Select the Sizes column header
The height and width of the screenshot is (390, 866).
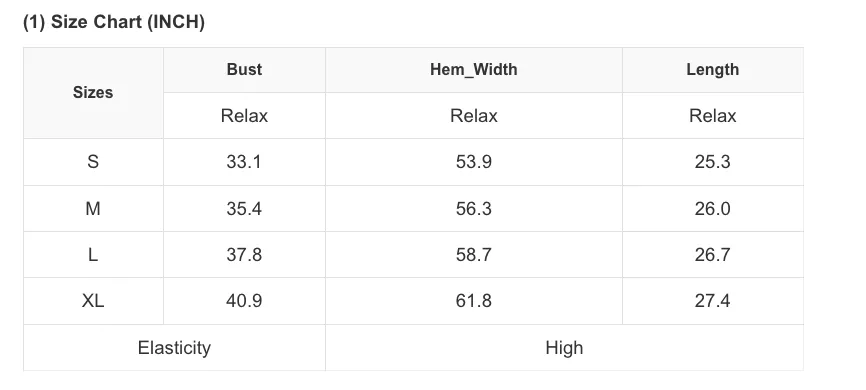pyautogui.click(x=93, y=92)
